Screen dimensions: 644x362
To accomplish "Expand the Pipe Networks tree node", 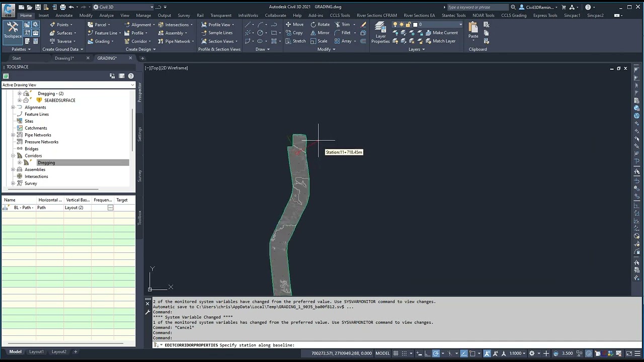I will click(x=13, y=135).
